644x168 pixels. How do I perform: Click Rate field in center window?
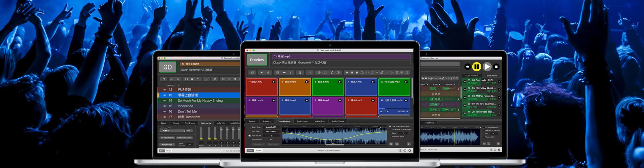point(403,133)
